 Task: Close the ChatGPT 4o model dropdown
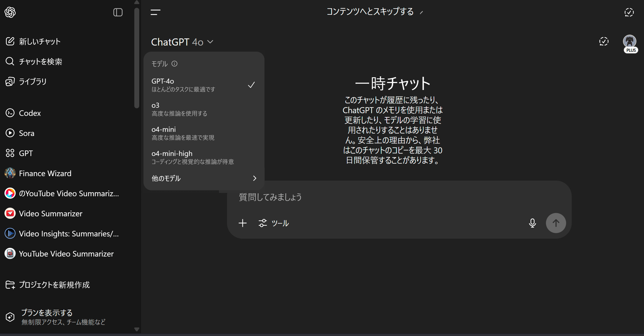[x=182, y=42]
